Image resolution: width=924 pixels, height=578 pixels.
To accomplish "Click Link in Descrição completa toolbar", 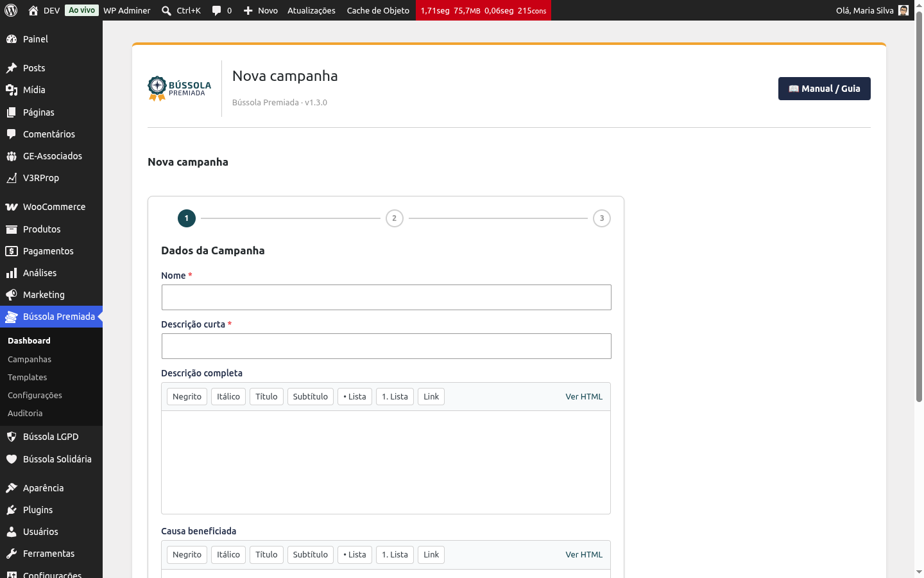I will click(431, 397).
